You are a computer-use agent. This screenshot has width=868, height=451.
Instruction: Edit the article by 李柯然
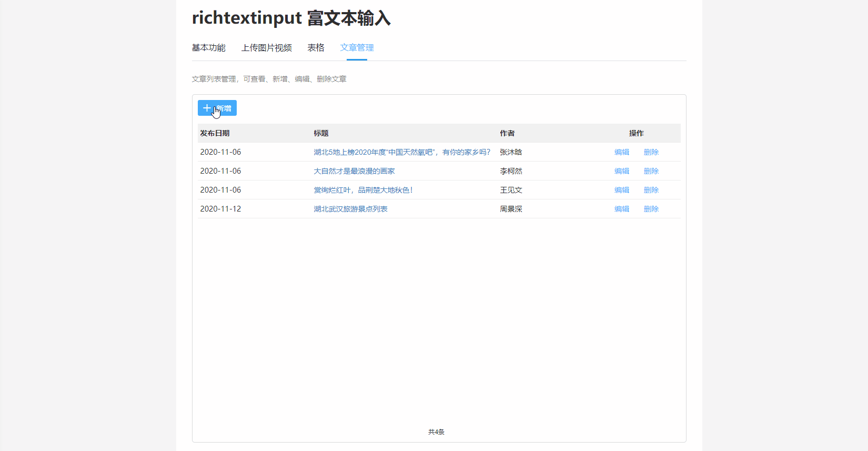622,171
